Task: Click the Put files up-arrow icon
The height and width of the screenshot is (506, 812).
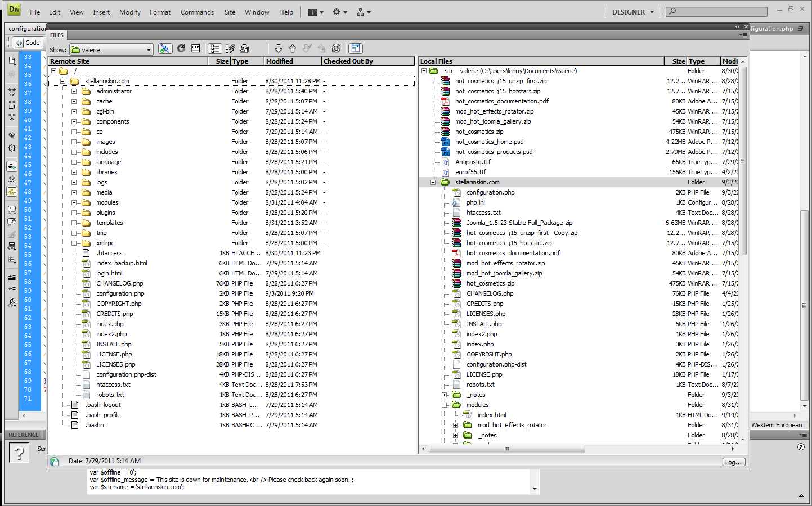Action: [293, 49]
